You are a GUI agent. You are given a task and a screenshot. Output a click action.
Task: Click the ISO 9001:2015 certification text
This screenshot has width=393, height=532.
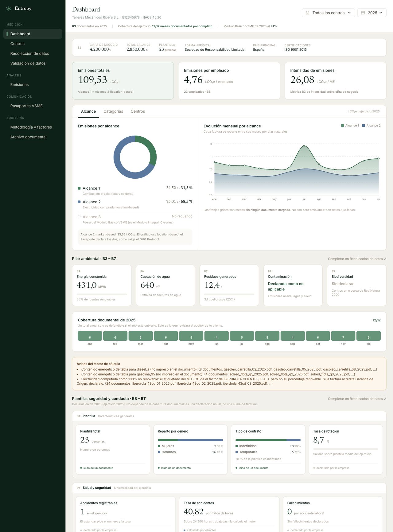click(295, 50)
